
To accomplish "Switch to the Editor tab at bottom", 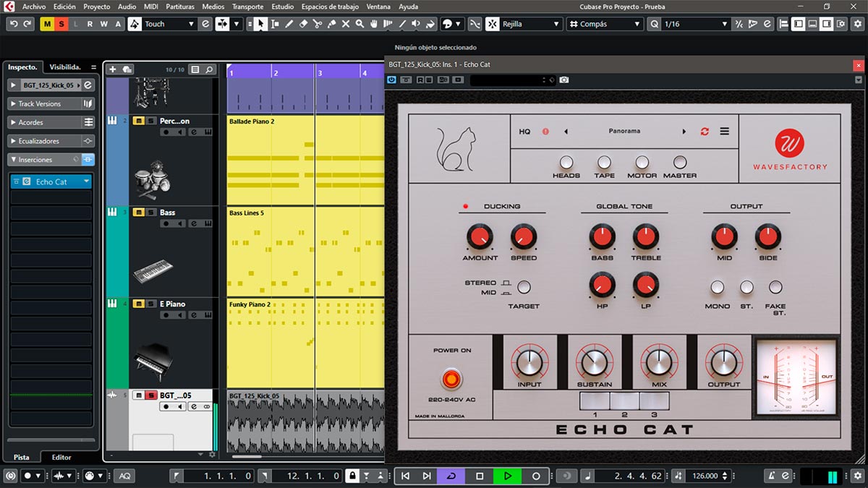I will coord(61,457).
